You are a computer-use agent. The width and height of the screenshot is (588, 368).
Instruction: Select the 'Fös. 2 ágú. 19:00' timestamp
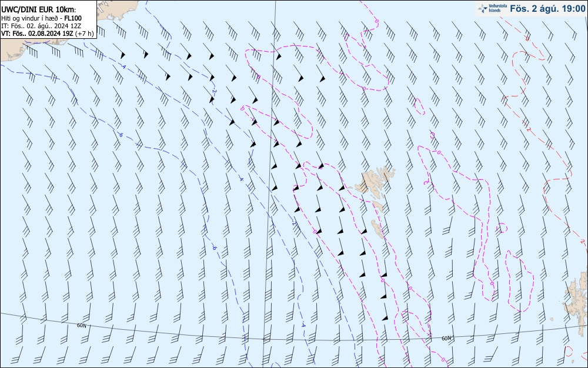pos(547,9)
